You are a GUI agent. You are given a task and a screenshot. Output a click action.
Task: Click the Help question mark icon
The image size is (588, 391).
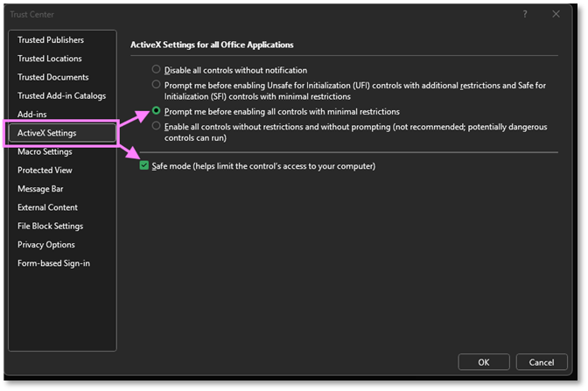pos(525,14)
